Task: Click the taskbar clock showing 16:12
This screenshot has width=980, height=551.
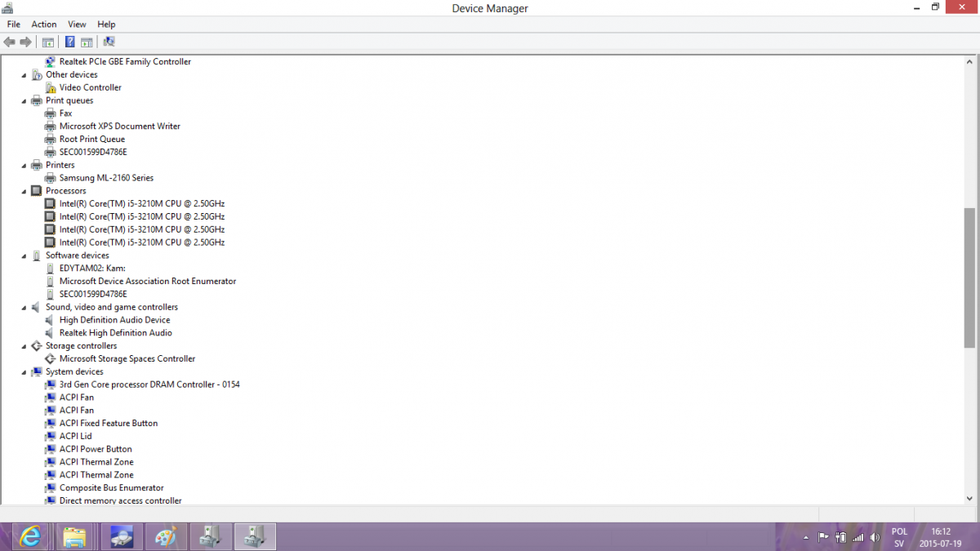Action: (940, 536)
